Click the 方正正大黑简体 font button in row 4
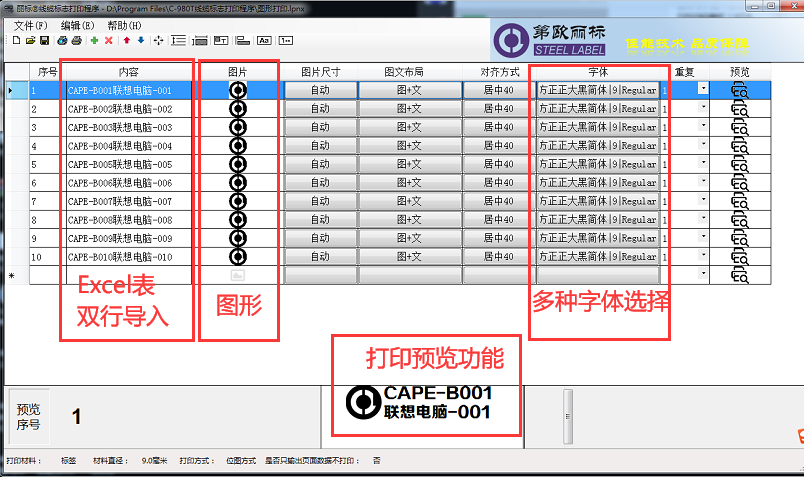This screenshot has height=477, width=804. [598, 146]
